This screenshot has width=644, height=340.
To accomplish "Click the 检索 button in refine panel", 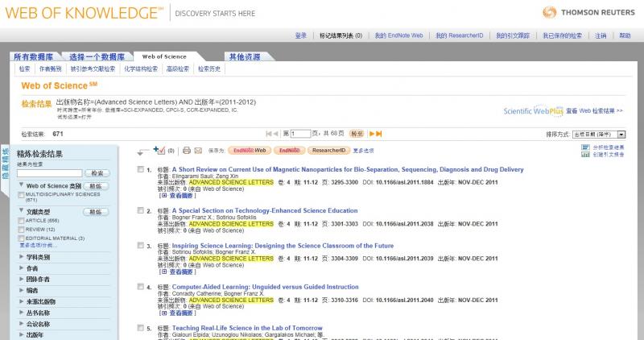I will (97, 173).
